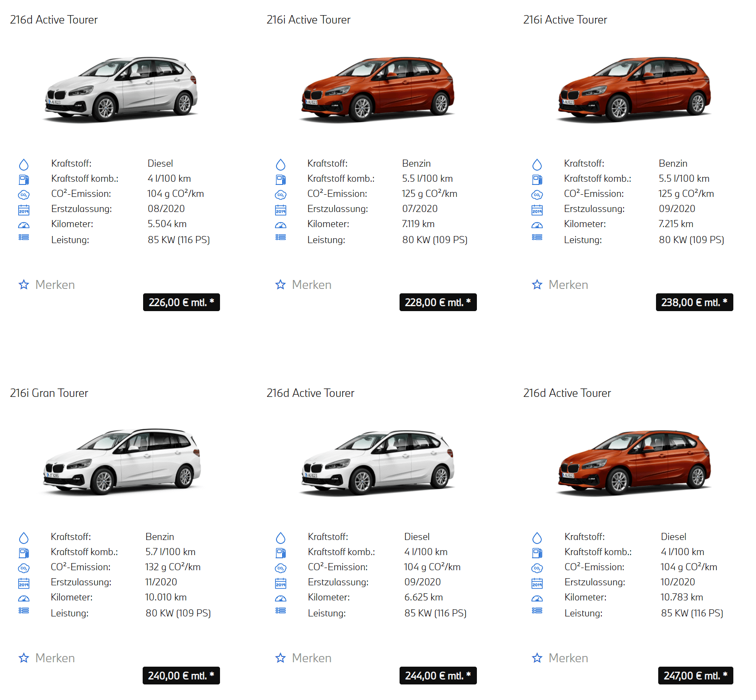Click speedometer icon on 226,00 € card
Viewport: 756px width, 700px height.
click(24, 225)
